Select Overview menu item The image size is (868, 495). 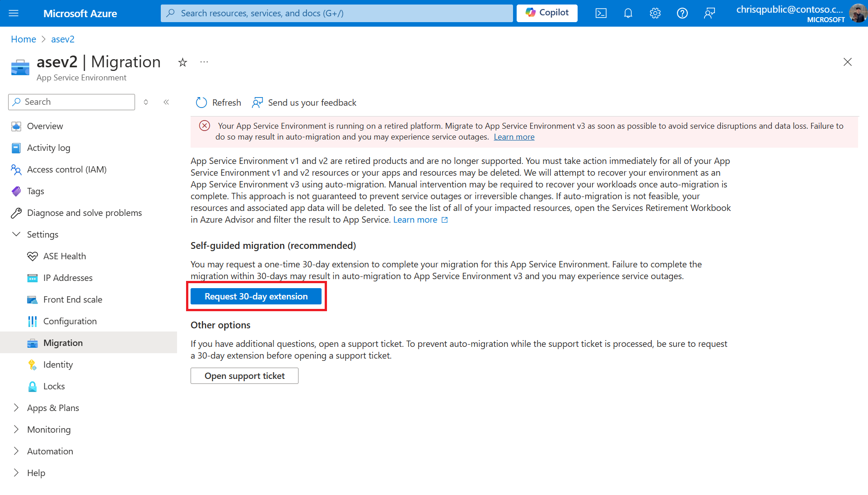click(45, 126)
